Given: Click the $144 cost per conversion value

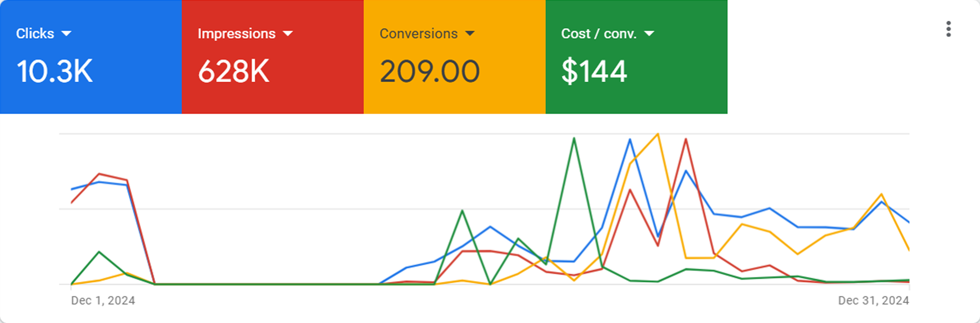Looking at the screenshot, I should click(x=594, y=71).
